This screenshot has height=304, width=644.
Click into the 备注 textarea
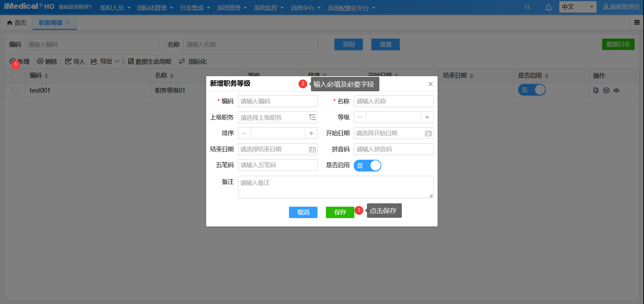[336, 187]
